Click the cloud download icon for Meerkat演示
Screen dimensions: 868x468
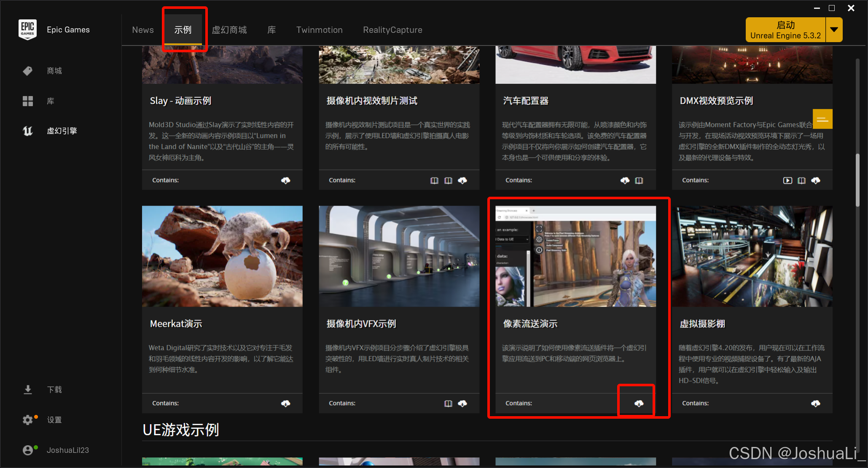(x=286, y=404)
